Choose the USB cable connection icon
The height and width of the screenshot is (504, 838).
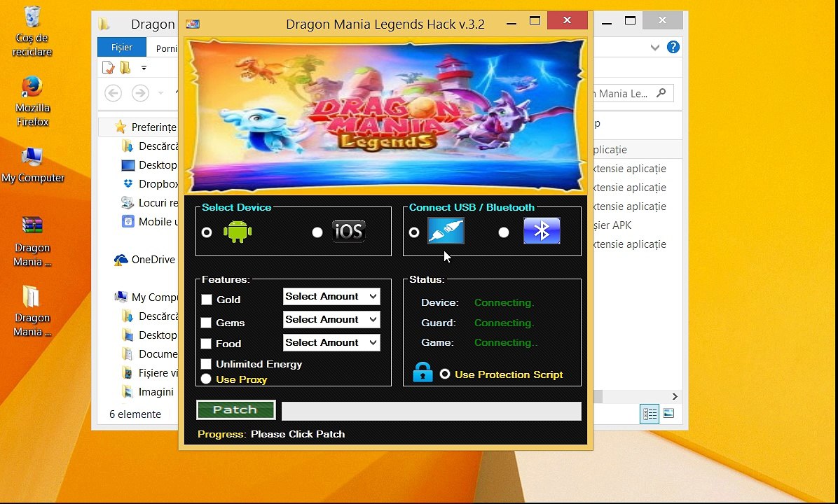coord(446,230)
